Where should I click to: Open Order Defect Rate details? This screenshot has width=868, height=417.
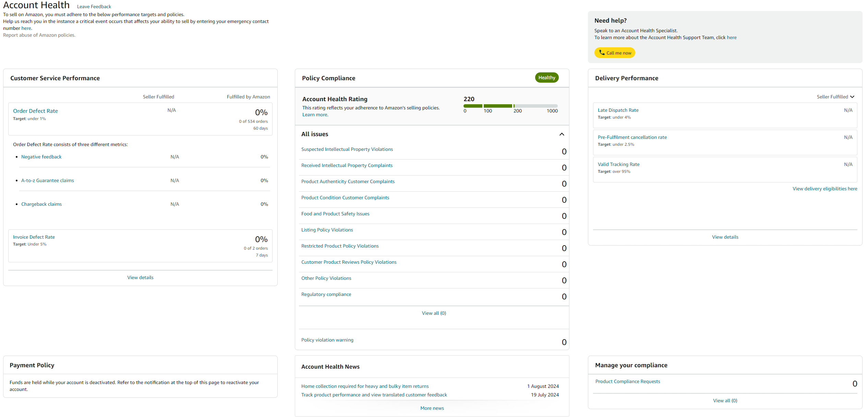(x=35, y=111)
